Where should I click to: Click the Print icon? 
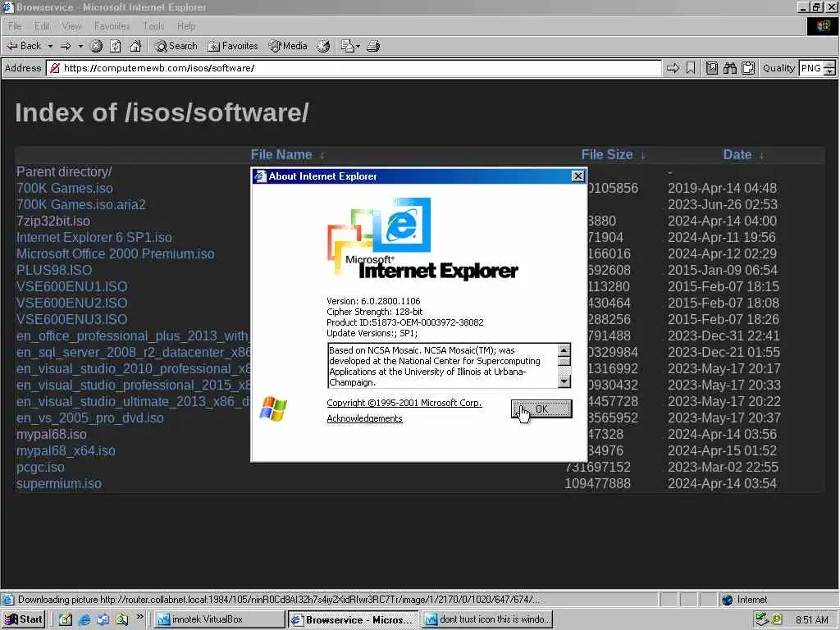[373, 46]
